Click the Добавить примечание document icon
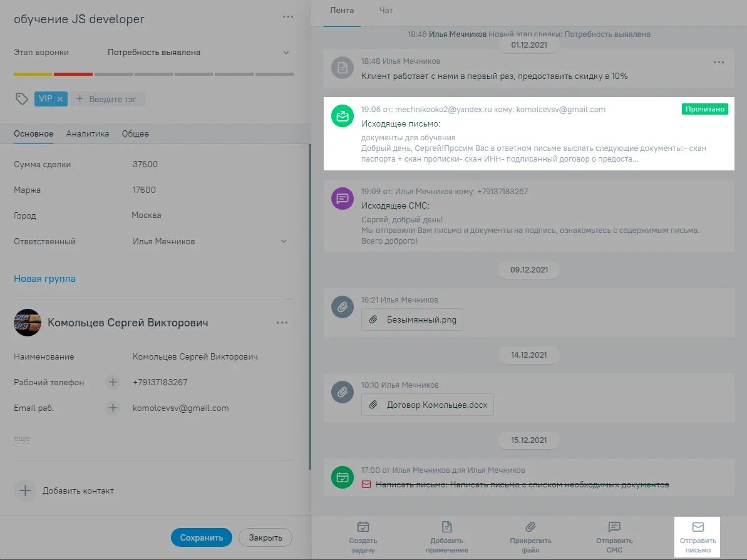This screenshot has height=560, width=747. [x=446, y=527]
